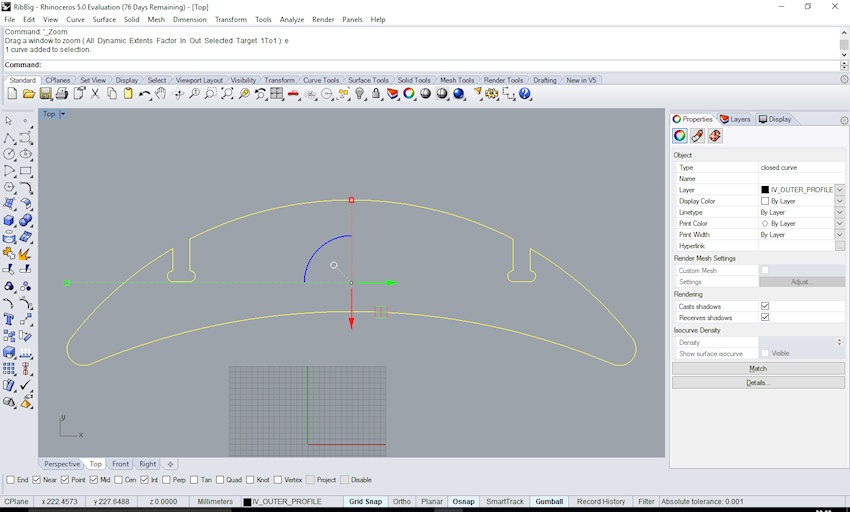The width and height of the screenshot is (850, 512).
Task: Click the light bulb hide/show icon
Action: click(x=359, y=94)
